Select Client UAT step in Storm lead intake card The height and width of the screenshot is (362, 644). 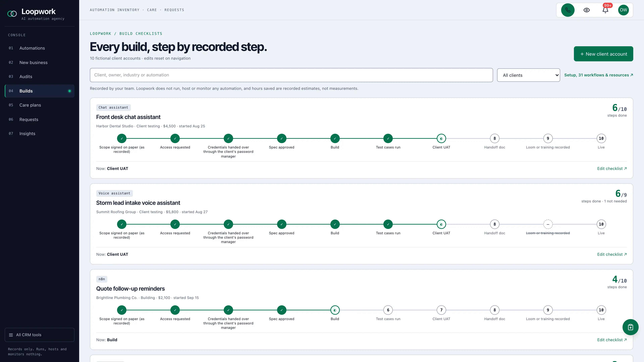click(x=441, y=224)
